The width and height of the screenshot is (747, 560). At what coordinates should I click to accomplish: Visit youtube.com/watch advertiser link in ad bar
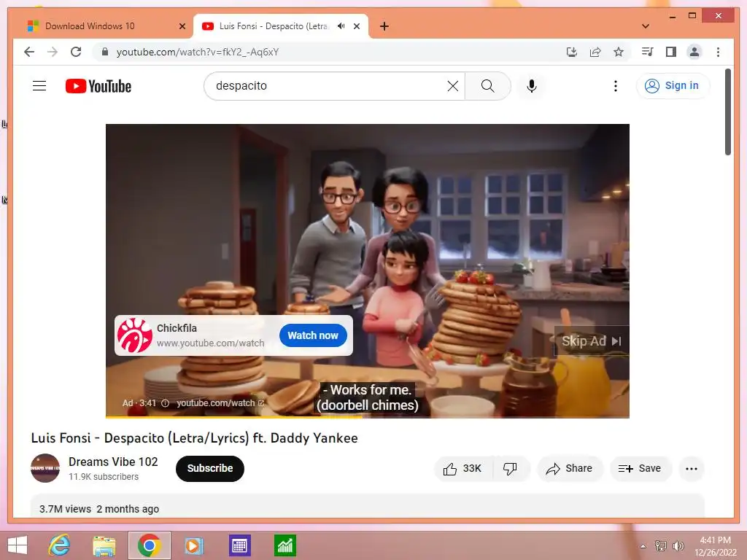pos(220,402)
